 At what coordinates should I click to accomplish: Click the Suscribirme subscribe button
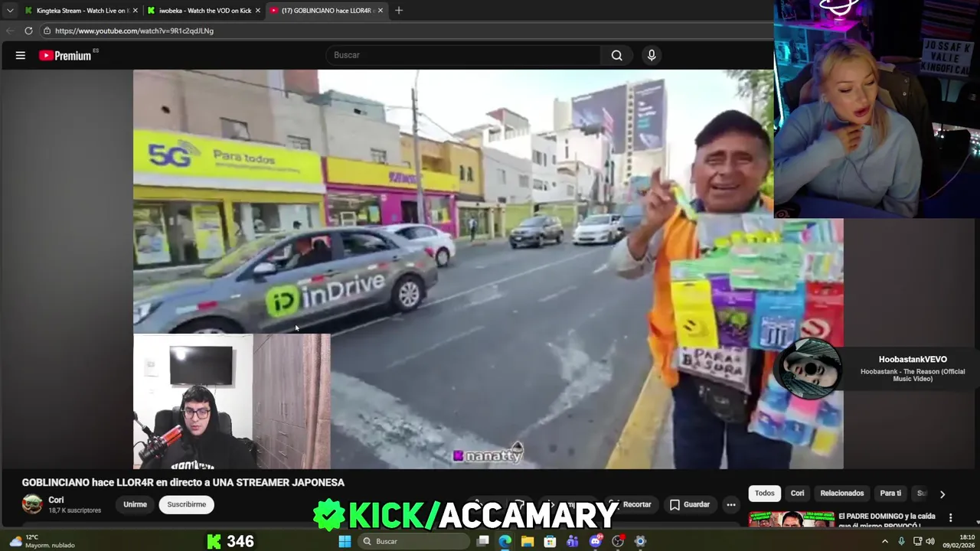187,504
